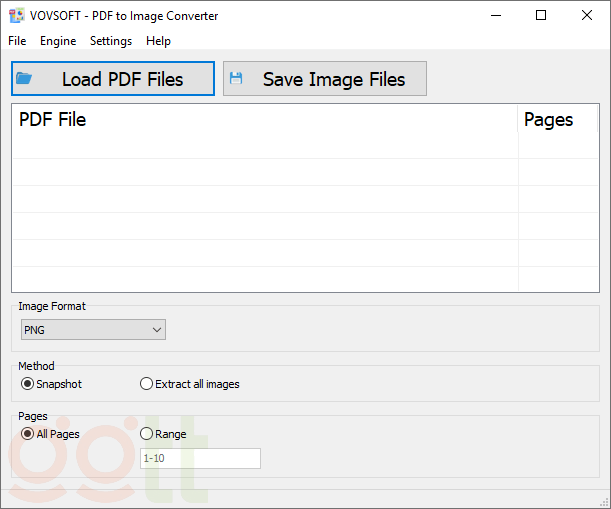Click the blue folder icon on Load button
This screenshot has width=611, height=509.
click(x=24, y=79)
